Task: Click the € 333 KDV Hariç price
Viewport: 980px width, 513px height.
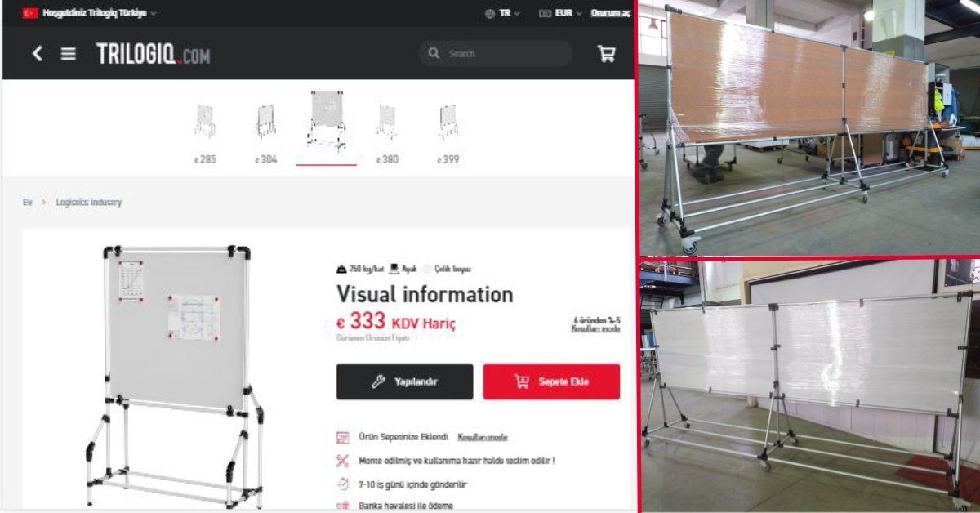Action: 396,322
